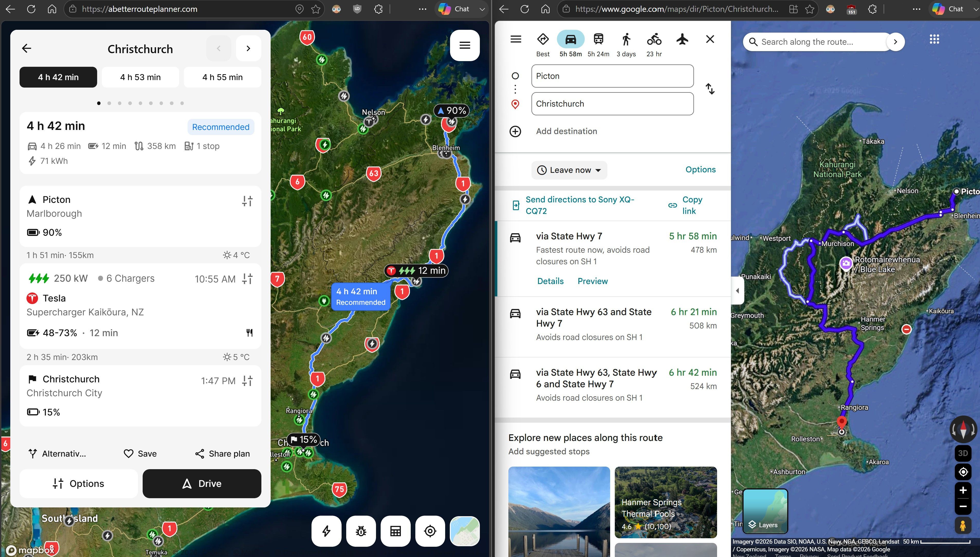Image resolution: width=980 pixels, height=557 pixels.
Task: Switch ABRP map style thumbnail
Action: [465, 531]
